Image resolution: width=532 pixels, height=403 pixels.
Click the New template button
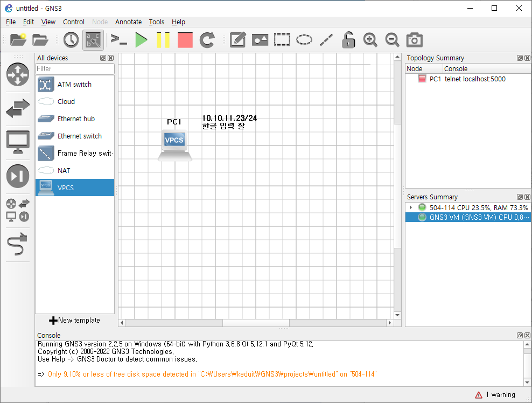point(75,321)
